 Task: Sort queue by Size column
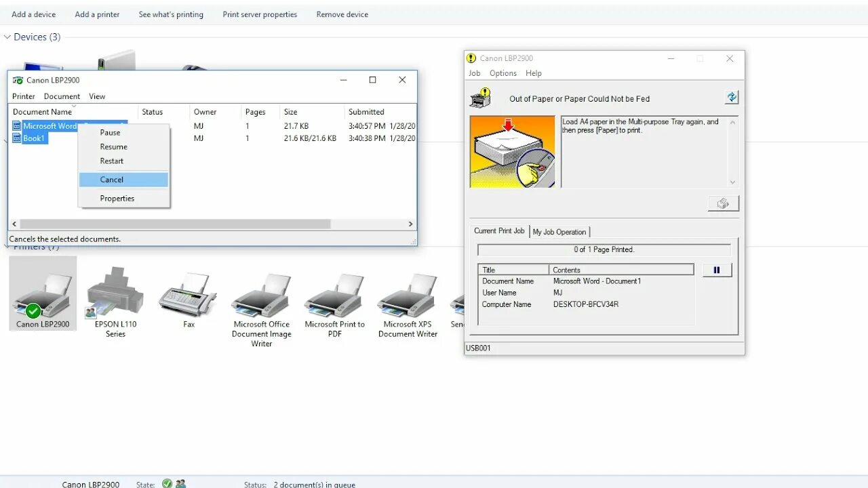click(291, 112)
